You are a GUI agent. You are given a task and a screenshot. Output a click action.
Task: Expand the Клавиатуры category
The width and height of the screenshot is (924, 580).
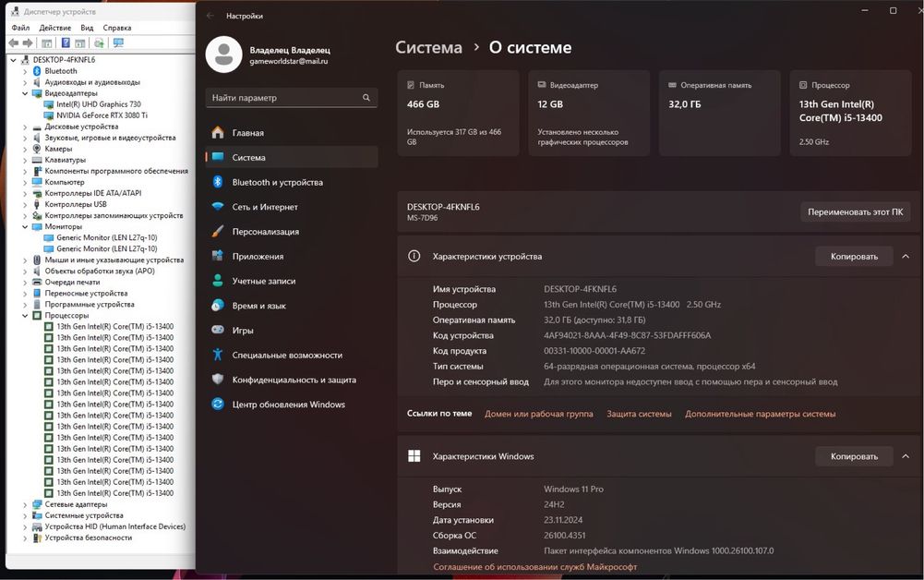click(25, 160)
